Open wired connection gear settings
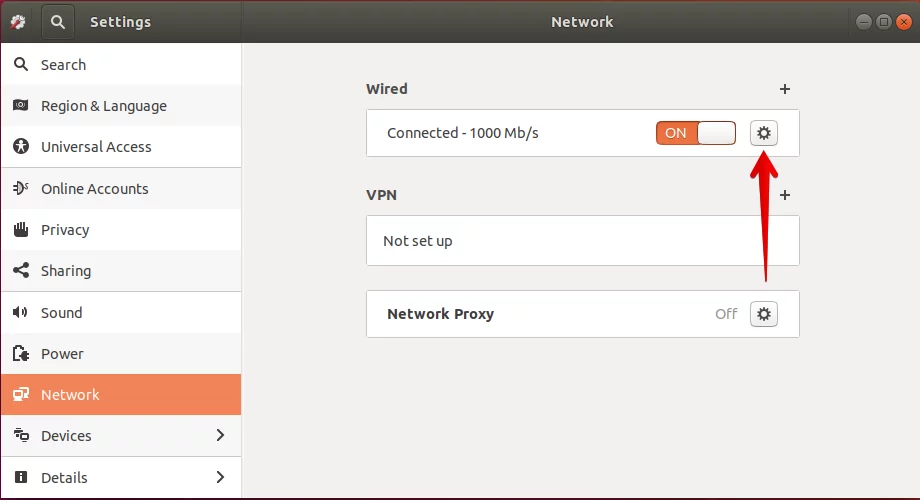The image size is (920, 500). [x=763, y=133]
